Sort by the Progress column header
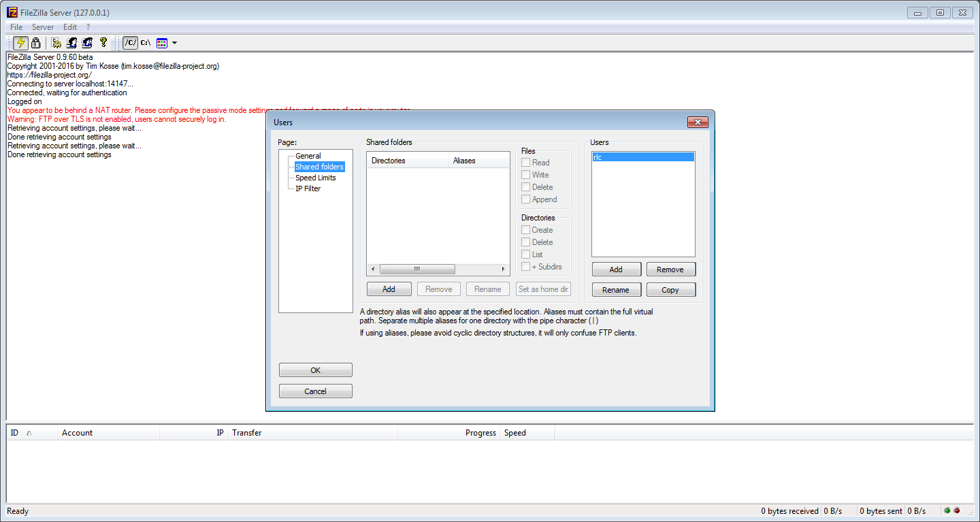This screenshot has width=980, height=522. tap(449, 433)
